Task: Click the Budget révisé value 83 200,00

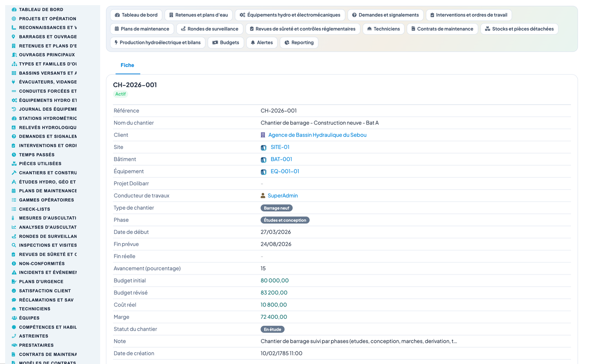Action: click(x=274, y=293)
